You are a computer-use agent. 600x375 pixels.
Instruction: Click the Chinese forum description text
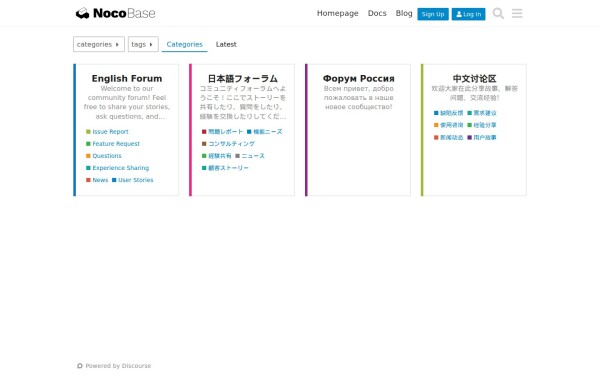pyautogui.click(x=474, y=93)
